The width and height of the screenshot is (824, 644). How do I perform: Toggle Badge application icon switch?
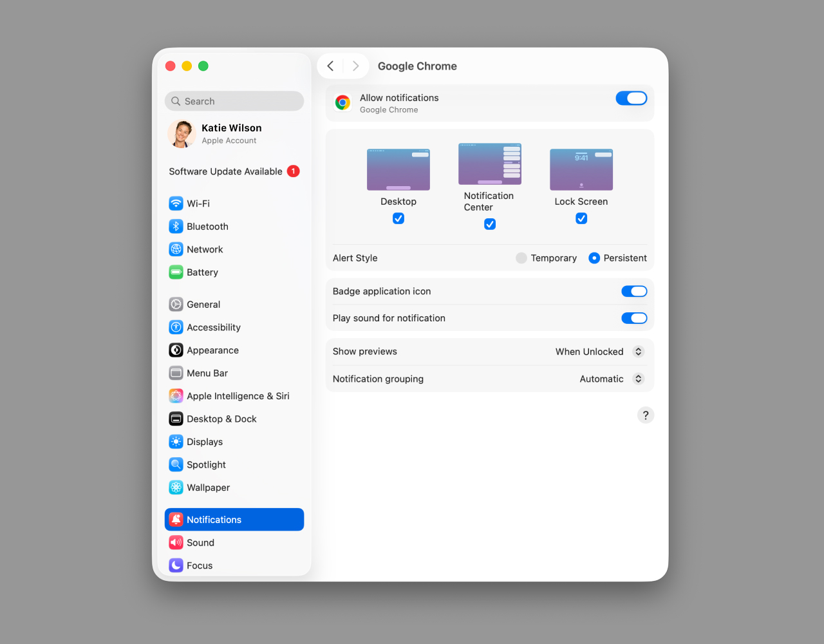634,291
